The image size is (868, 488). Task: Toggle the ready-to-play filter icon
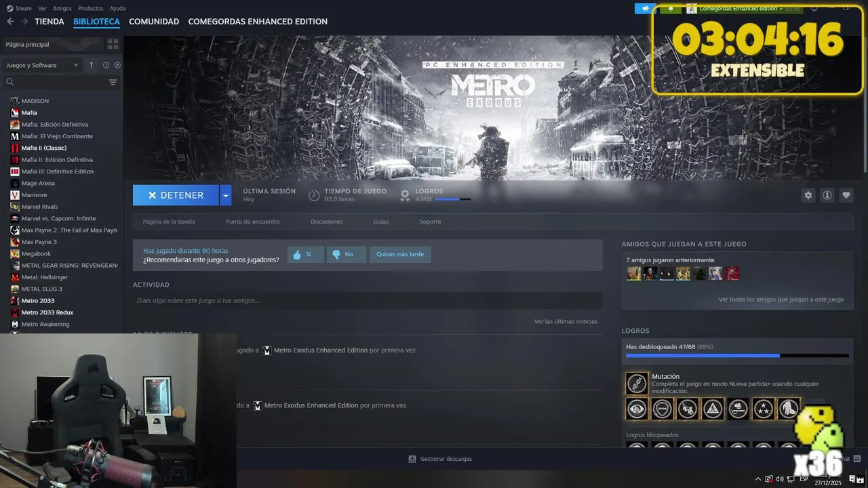[x=117, y=65]
